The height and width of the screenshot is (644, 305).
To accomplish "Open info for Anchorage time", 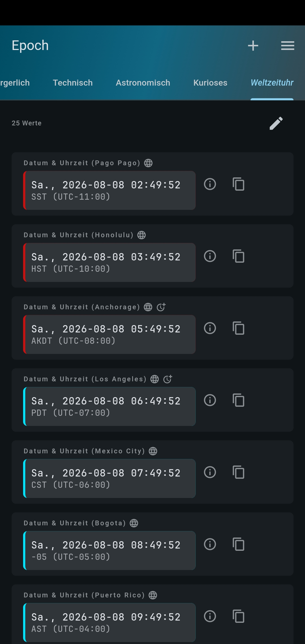I will point(210,328).
